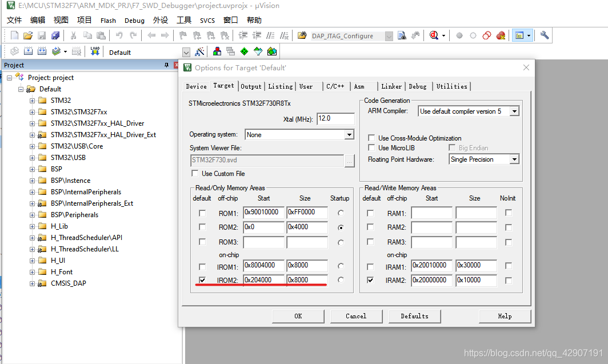Click the Cancel button

(356, 317)
